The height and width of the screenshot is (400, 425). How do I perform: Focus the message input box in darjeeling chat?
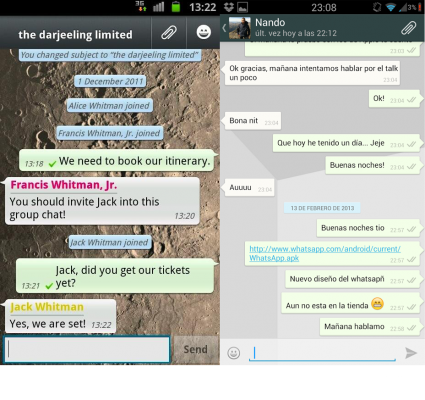[x=87, y=349]
